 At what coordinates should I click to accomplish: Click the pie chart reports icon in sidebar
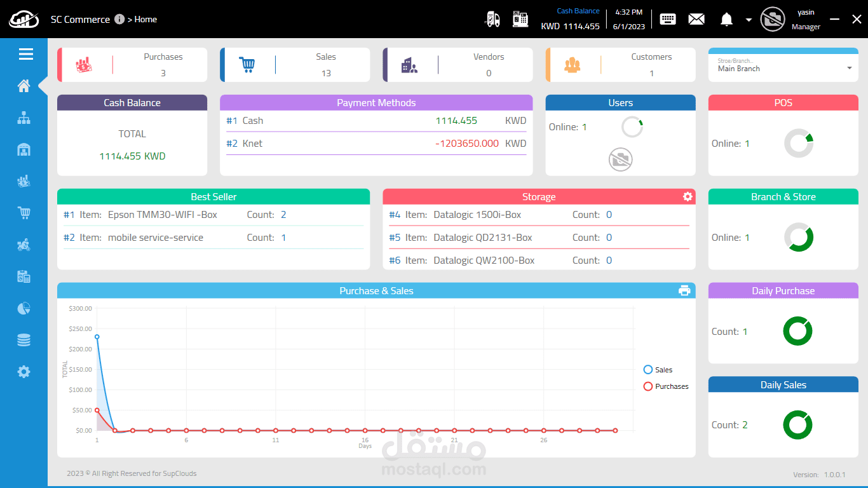pos(24,308)
